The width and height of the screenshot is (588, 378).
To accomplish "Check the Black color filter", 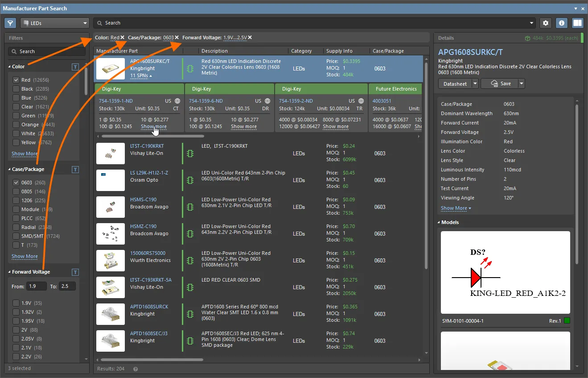I will click(16, 89).
